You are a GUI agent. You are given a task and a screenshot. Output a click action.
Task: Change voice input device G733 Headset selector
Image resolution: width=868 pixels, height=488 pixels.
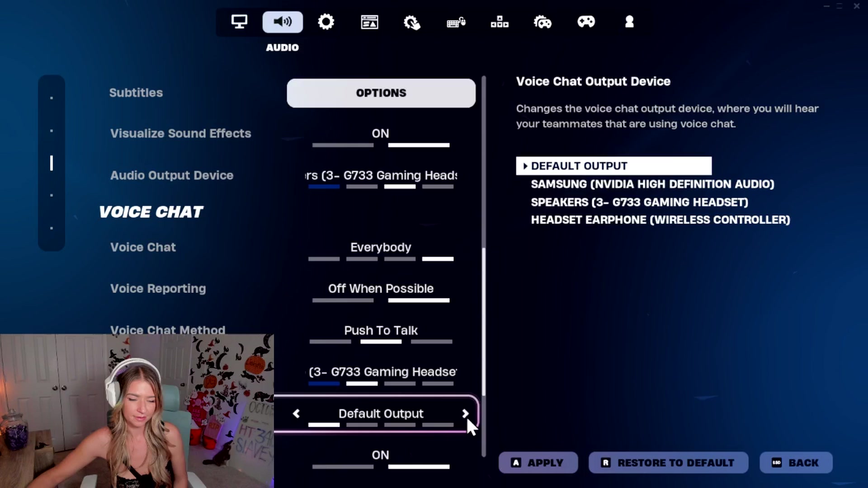381,375
